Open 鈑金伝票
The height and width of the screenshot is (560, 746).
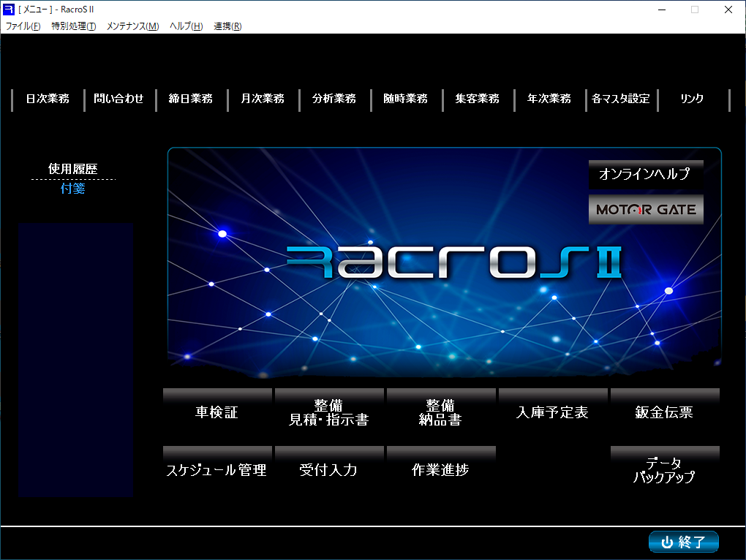[x=665, y=412]
